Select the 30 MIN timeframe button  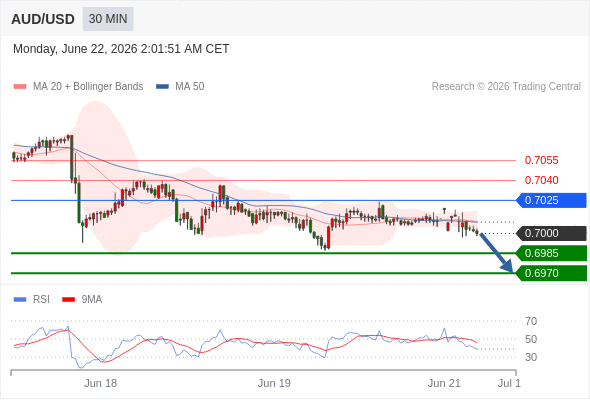[x=108, y=19]
